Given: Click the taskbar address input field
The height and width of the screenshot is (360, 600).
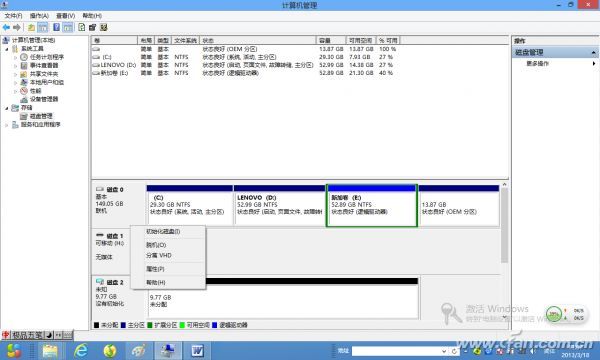Looking at the screenshot, I should tap(396, 351).
